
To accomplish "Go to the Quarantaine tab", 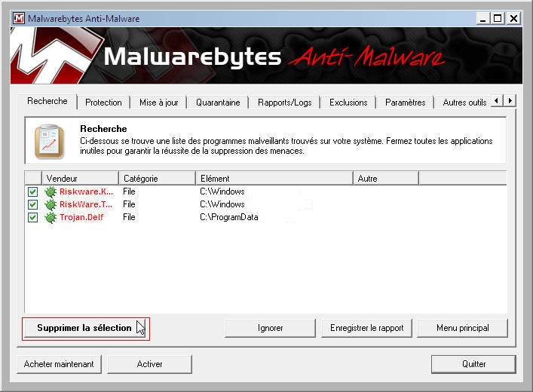I will coord(218,103).
